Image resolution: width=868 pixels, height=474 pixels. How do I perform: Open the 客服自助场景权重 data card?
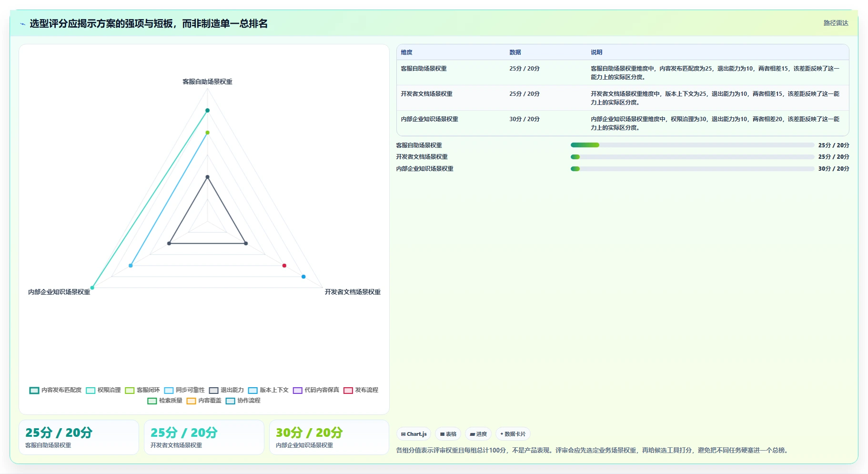(79, 437)
